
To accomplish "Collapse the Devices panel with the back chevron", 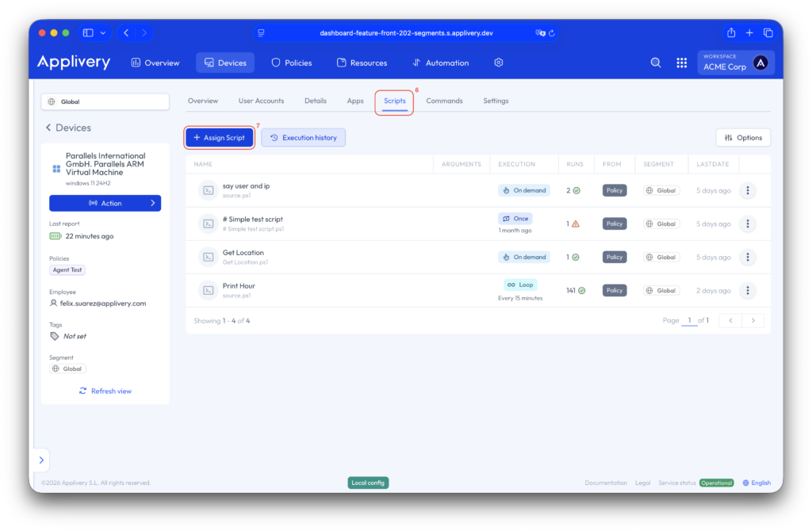I will click(x=47, y=128).
